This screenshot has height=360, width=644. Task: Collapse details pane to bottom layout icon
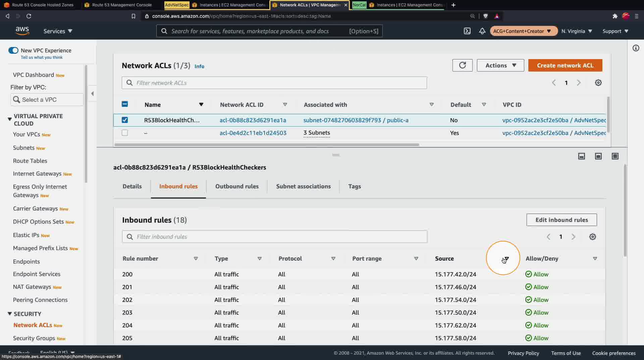tap(581, 156)
